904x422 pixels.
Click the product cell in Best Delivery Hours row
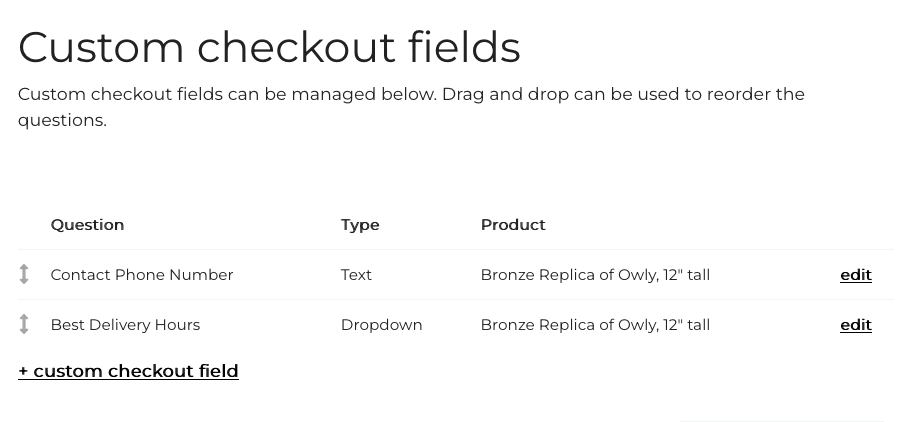(x=595, y=325)
